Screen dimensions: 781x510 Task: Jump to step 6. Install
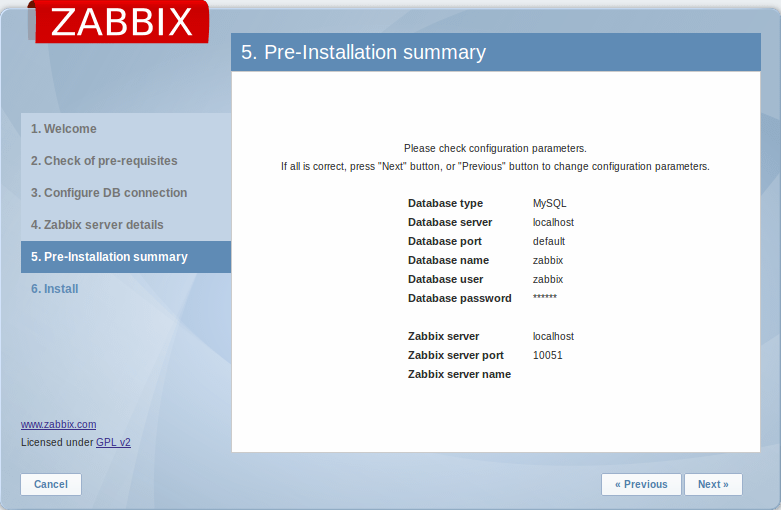(x=55, y=289)
